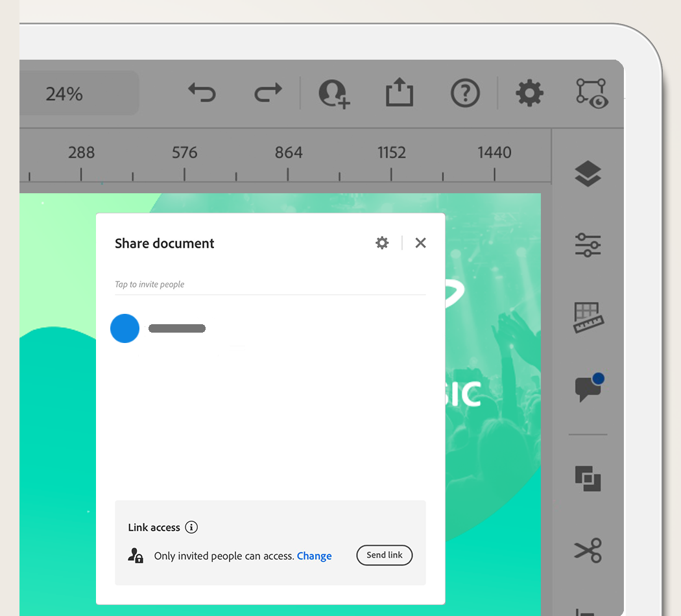The height and width of the screenshot is (616, 681).
Task: Change link access permissions
Action: pos(315,556)
